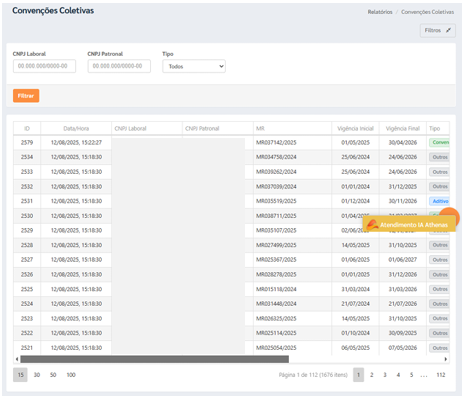The height and width of the screenshot is (398, 465).
Task: Click Página 1 de 112 pagination info
Action: pyautogui.click(x=313, y=375)
